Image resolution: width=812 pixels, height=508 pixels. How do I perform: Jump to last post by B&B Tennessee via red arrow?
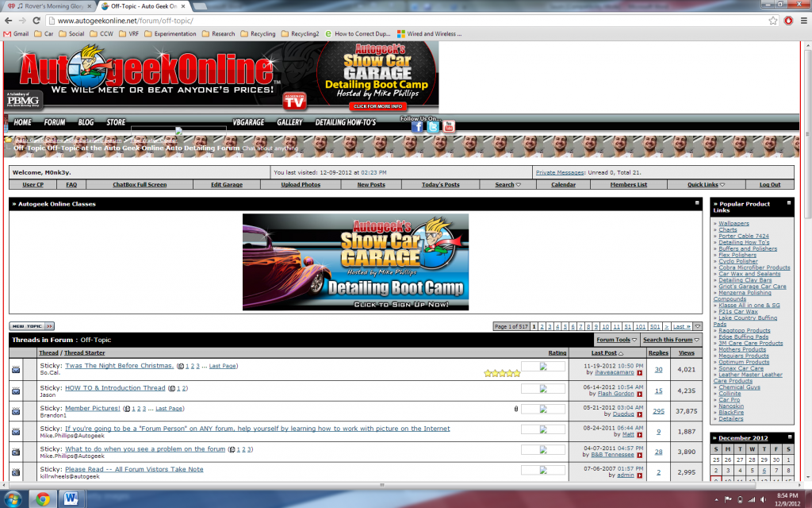pos(640,455)
